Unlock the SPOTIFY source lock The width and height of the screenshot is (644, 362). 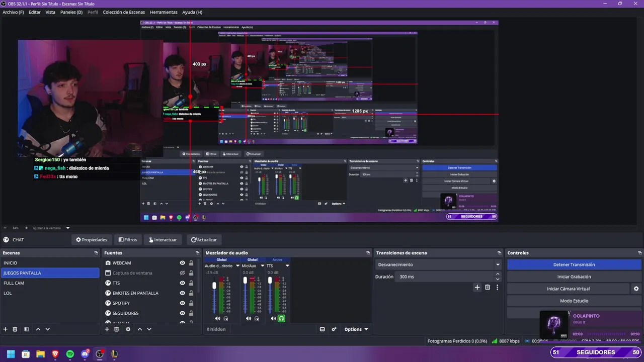coord(191,303)
